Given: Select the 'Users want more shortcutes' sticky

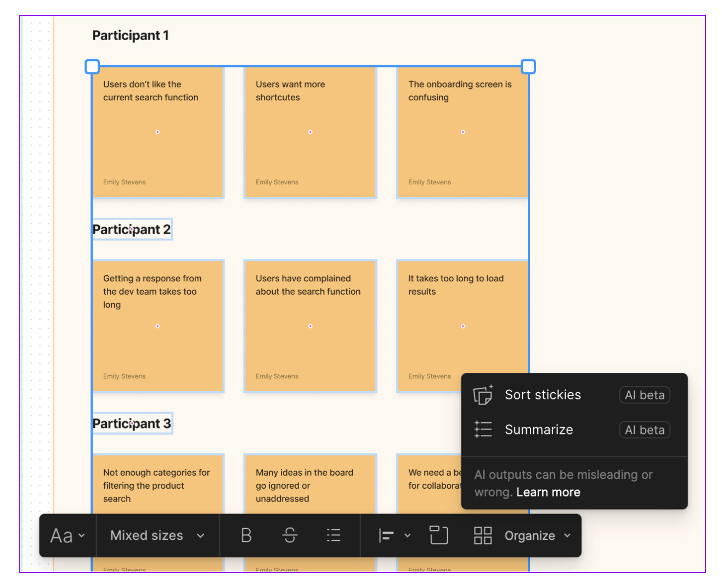Looking at the screenshot, I should click(311, 132).
